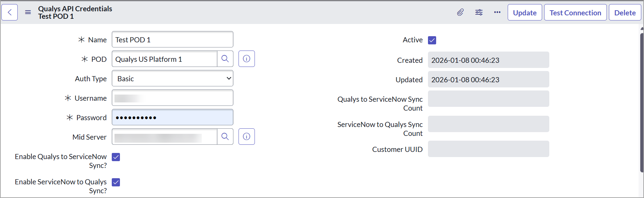Edit the Name field
The width and height of the screenshot is (644, 198).
click(x=172, y=40)
